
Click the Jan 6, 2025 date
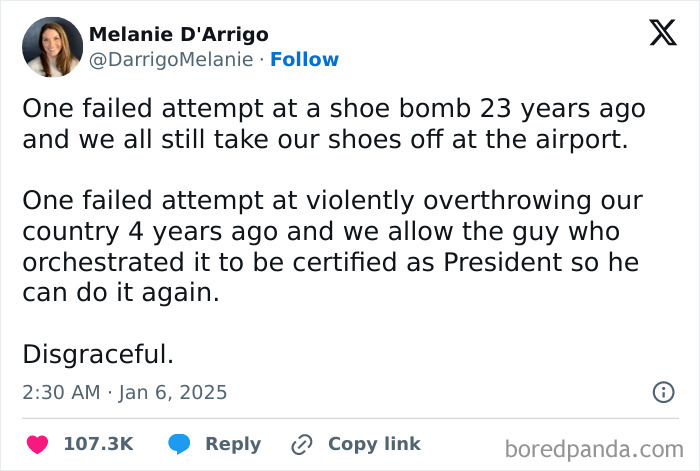(x=173, y=393)
